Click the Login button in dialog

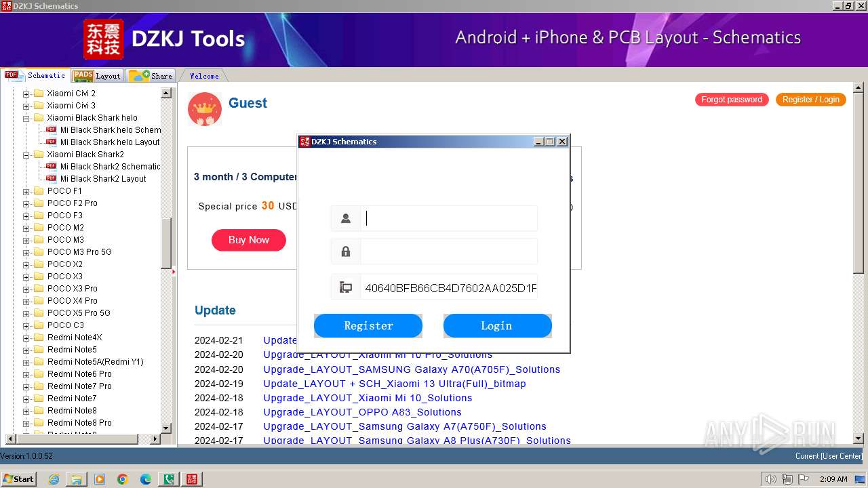[x=498, y=326]
